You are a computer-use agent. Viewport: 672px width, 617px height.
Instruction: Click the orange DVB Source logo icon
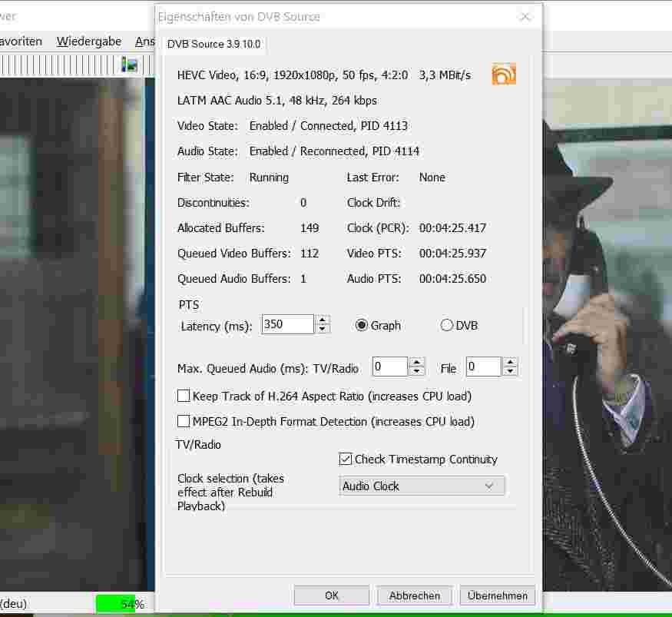(x=504, y=75)
